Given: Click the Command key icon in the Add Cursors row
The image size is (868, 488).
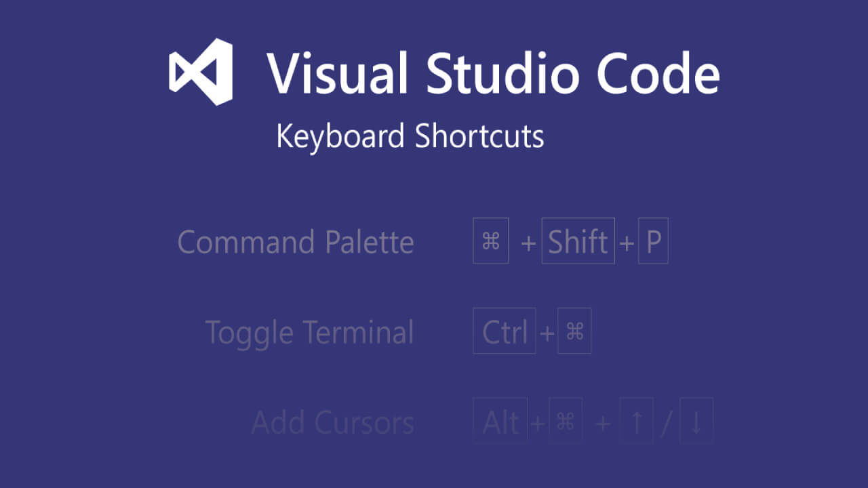Looking at the screenshot, I should [566, 421].
